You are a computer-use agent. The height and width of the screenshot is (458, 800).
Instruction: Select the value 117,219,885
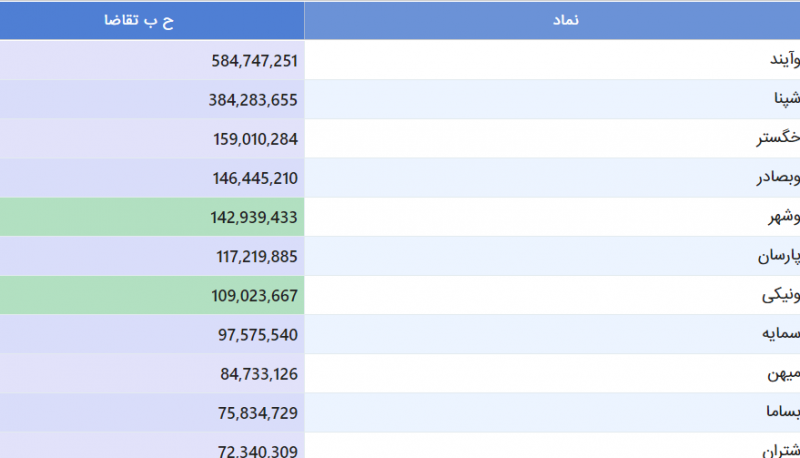(x=257, y=257)
